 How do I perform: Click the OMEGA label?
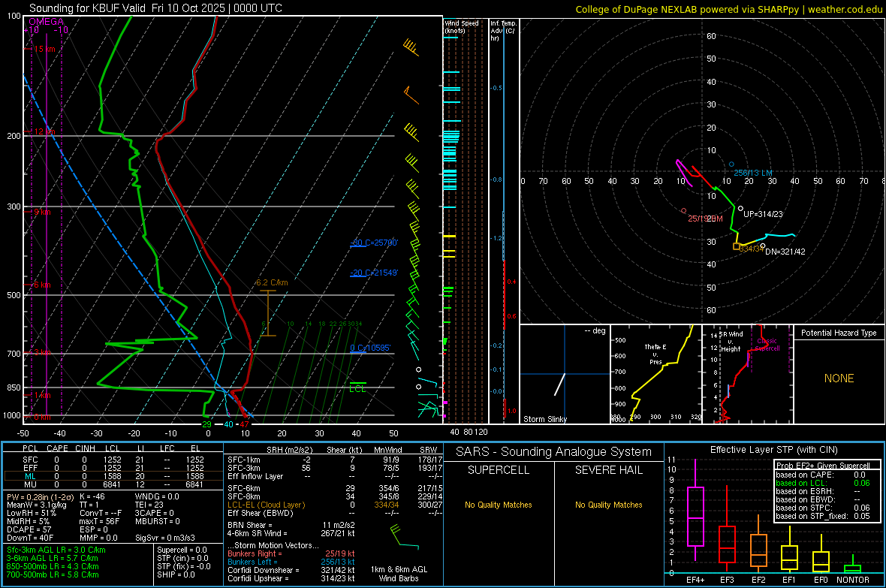tap(47, 22)
